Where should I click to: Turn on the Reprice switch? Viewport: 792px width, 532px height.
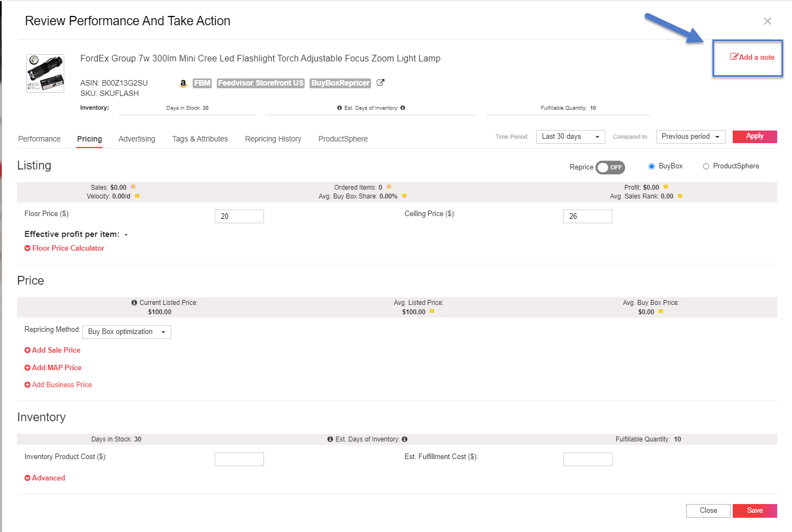[x=610, y=167]
